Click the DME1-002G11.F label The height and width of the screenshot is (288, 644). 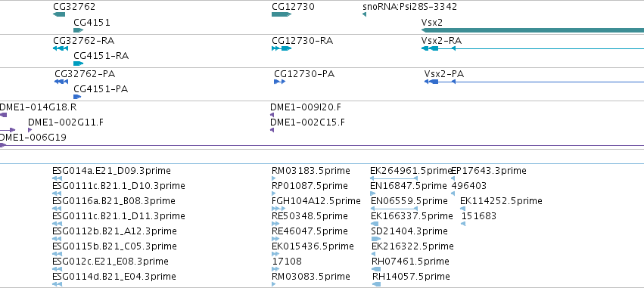[66, 122]
